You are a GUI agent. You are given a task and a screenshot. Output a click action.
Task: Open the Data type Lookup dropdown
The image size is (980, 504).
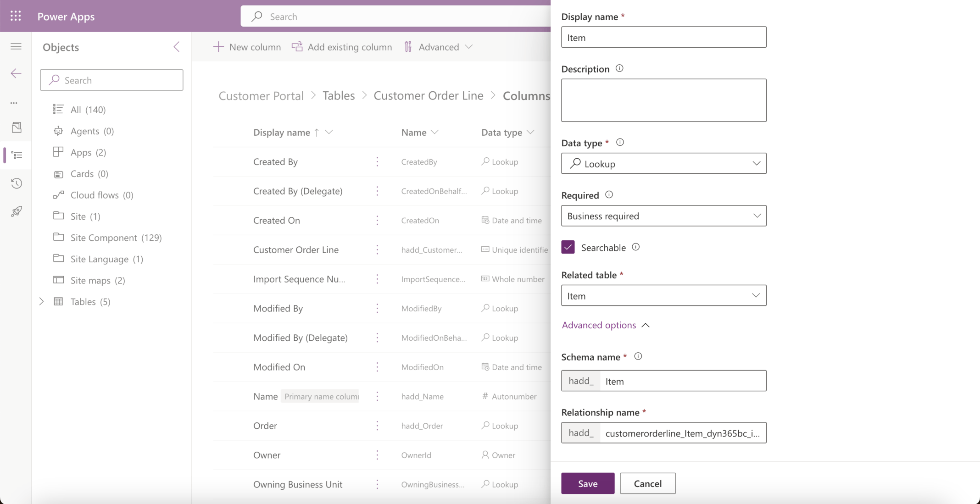click(x=663, y=164)
